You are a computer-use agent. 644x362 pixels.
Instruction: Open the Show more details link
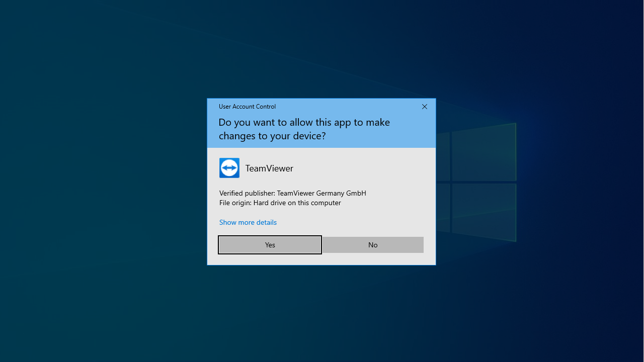(x=248, y=222)
